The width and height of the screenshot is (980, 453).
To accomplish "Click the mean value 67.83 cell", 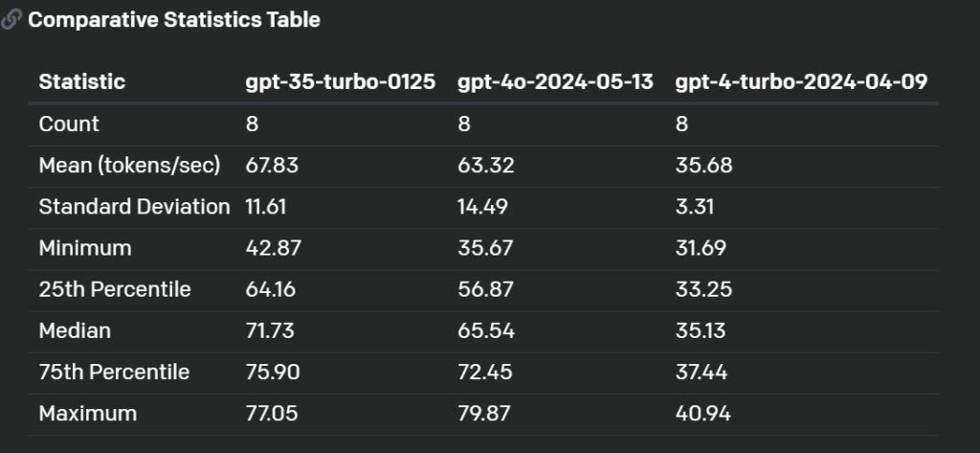I will coord(273,166).
